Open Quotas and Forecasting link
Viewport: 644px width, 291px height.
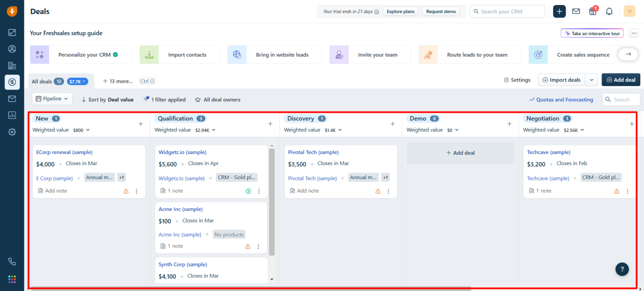561,100
